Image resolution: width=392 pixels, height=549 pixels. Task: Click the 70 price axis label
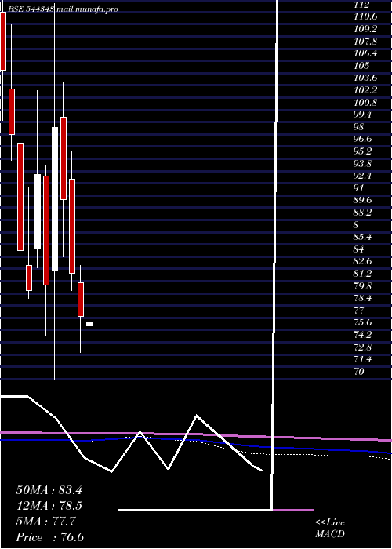pyautogui.click(x=359, y=372)
